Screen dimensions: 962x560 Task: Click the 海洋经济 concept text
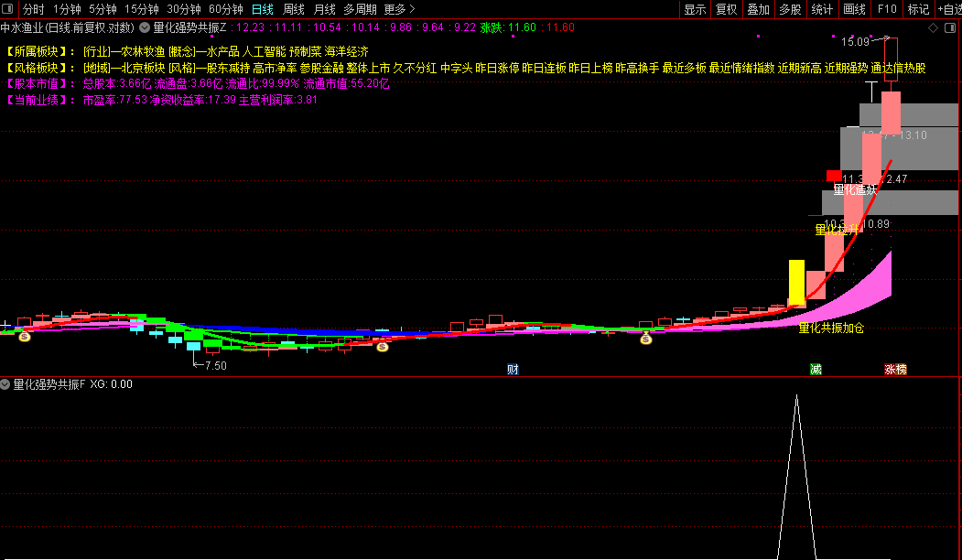[347, 52]
